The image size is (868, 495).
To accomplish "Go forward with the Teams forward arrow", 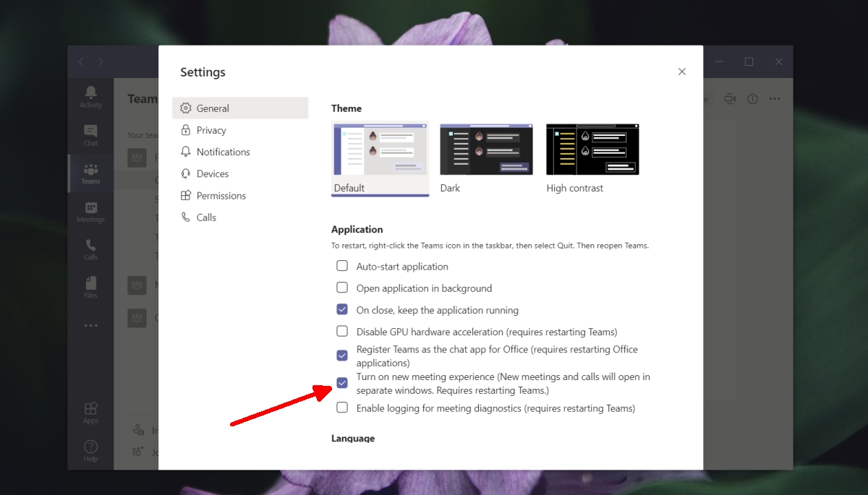I will pos(101,62).
